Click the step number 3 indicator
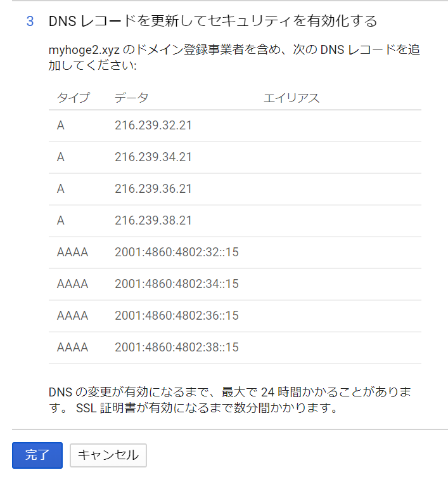This screenshot has width=448, height=477. (30, 22)
